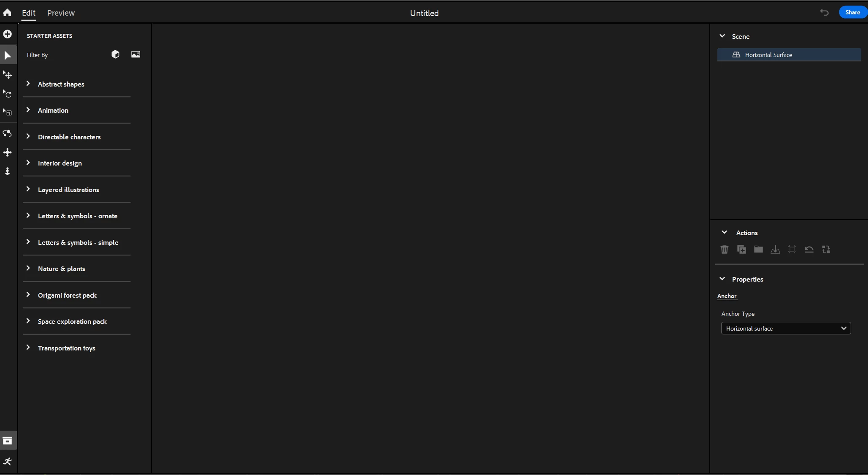Click the Delete trash icon in Actions
Image resolution: width=868 pixels, height=475 pixels.
coord(725,250)
